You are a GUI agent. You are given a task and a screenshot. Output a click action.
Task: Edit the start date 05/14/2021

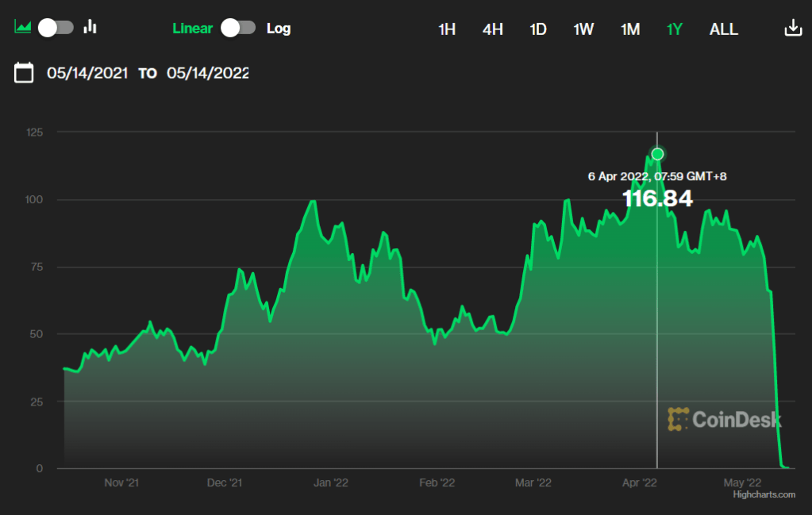tap(87, 73)
